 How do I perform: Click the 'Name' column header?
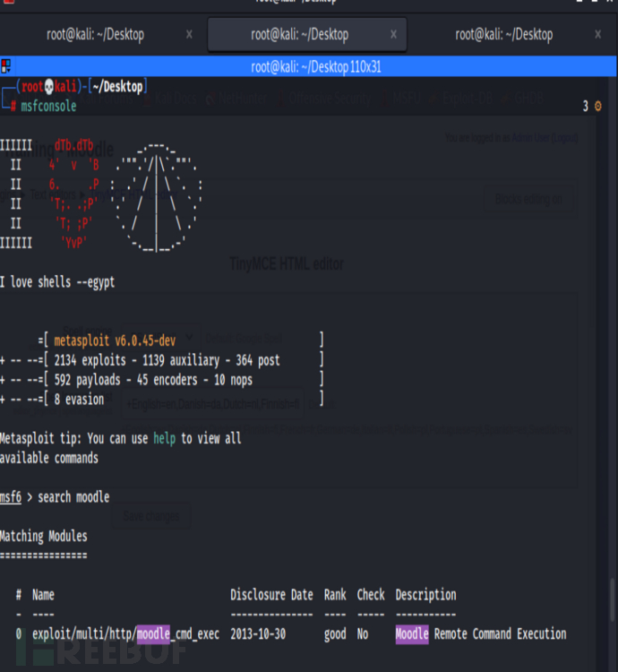pyautogui.click(x=43, y=595)
